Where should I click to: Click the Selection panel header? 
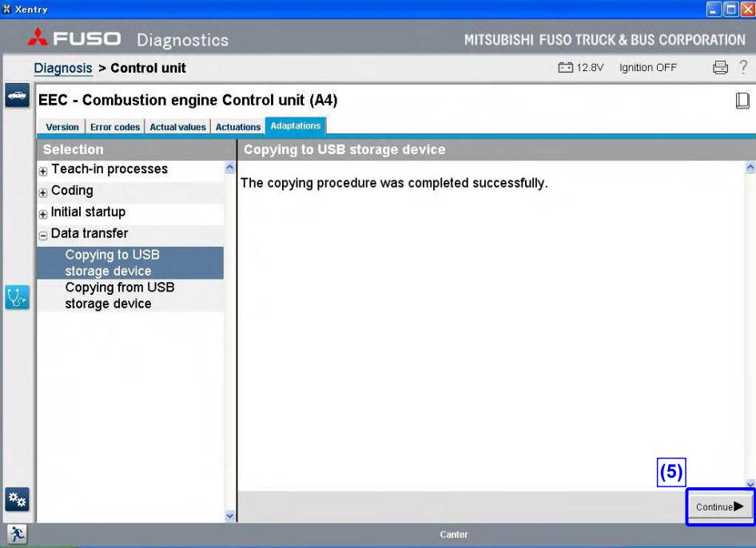[x=136, y=149]
